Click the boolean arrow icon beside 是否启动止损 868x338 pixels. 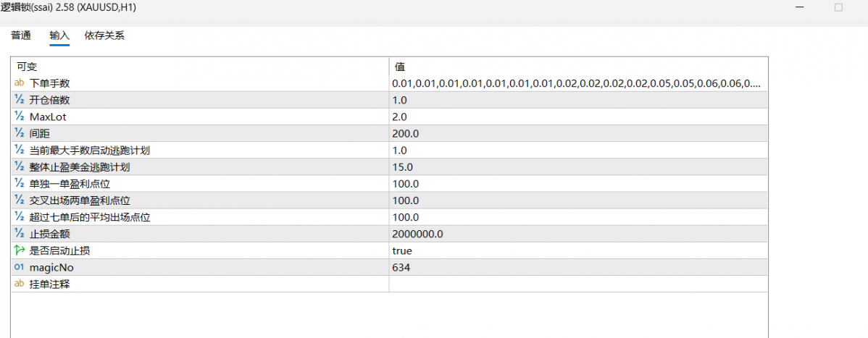pos(19,250)
